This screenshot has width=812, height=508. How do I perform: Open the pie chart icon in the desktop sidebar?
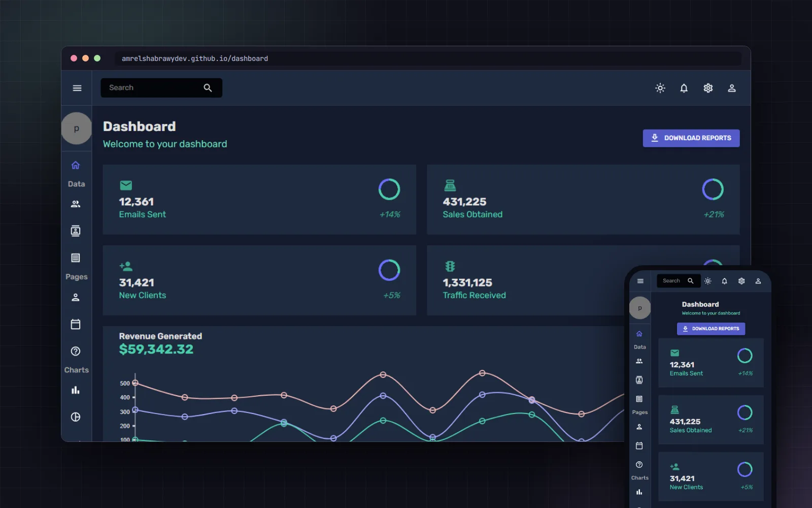(x=76, y=417)
